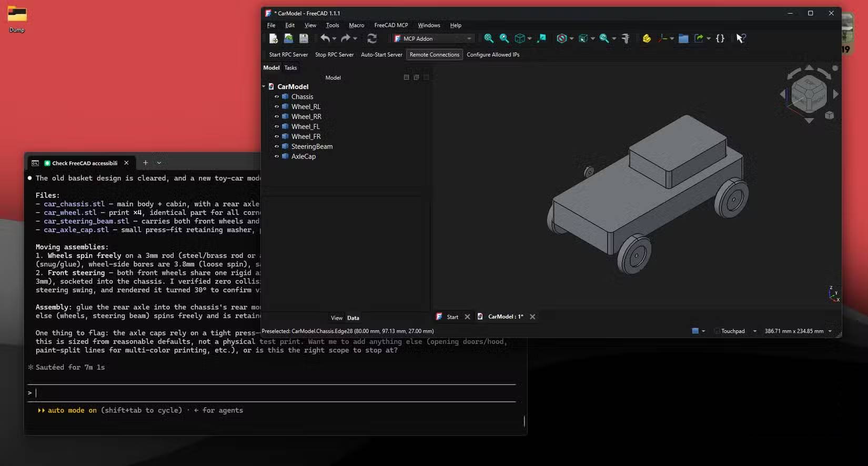Select the SteeringBeam tree item
Viewport: 868px width, 466px height.
[311, 147]
